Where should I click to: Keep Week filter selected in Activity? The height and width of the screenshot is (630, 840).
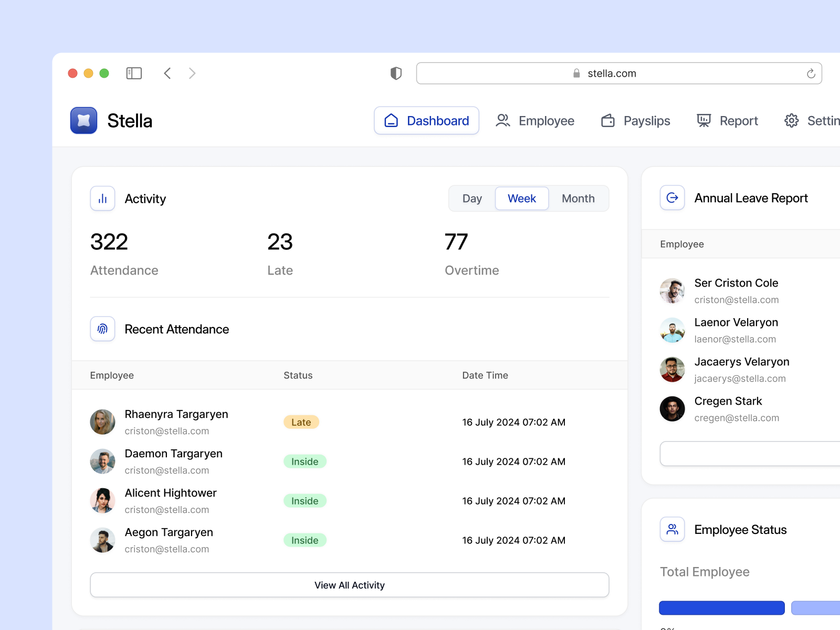click(521, 198)
